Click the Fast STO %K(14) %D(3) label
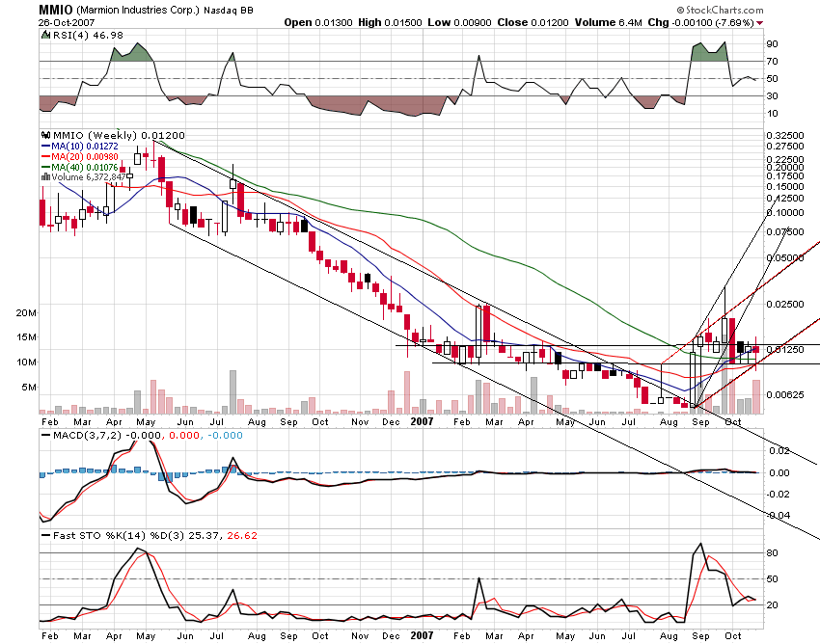This screenshot has height=644, width=820. [119, 536]
